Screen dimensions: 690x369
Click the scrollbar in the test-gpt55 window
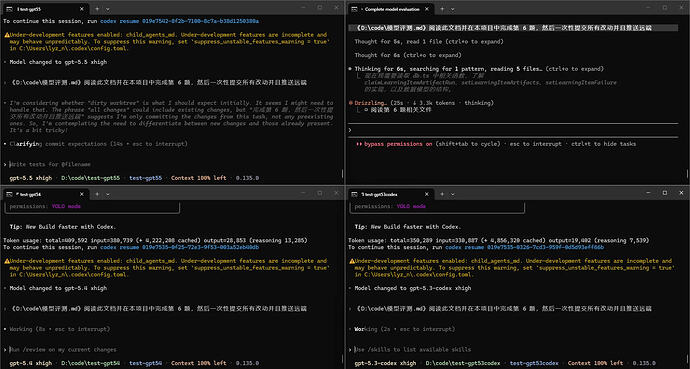[x=343, y=174]
